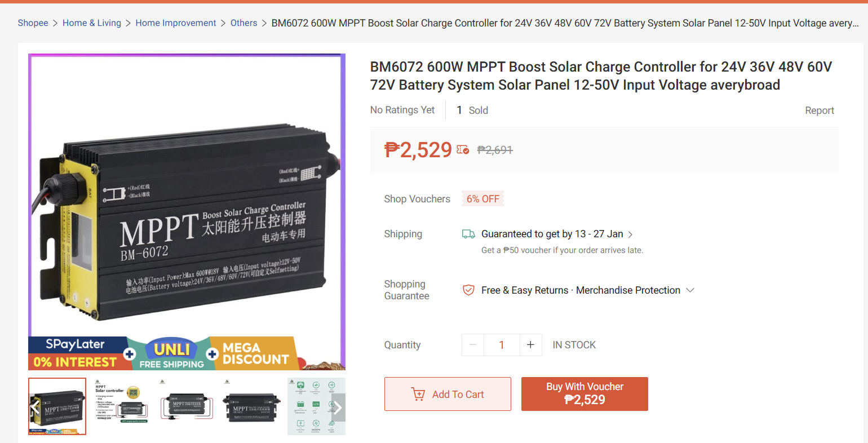The height and width of the screenshot is (443, 868).
Task: Click the shipping truck icon
Action: tap(468, 234)
